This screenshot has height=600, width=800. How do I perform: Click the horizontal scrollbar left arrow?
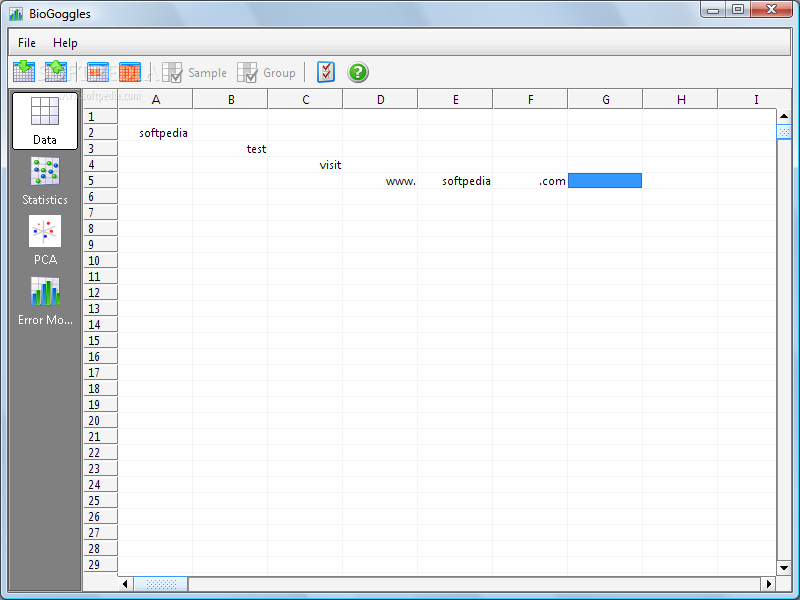125,584
